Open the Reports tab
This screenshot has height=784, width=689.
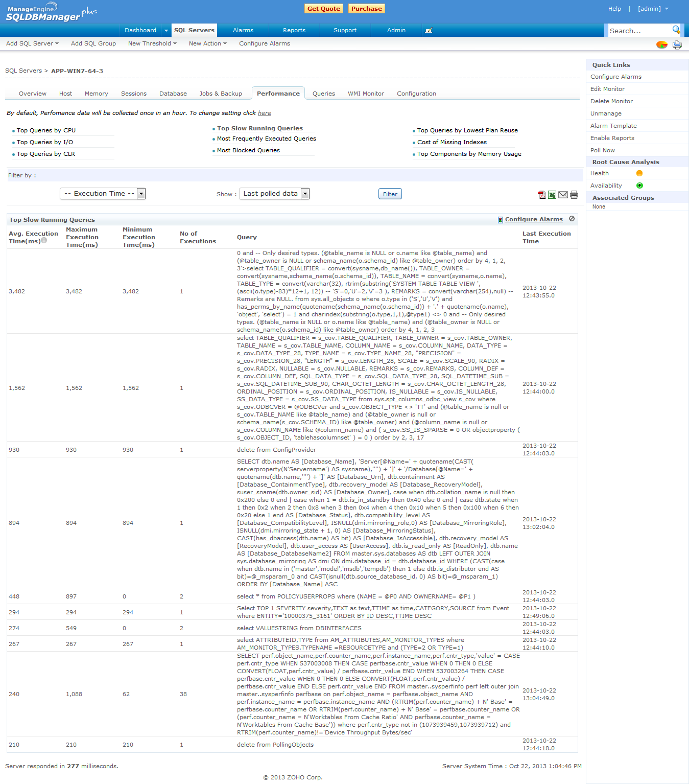(294, 30)
